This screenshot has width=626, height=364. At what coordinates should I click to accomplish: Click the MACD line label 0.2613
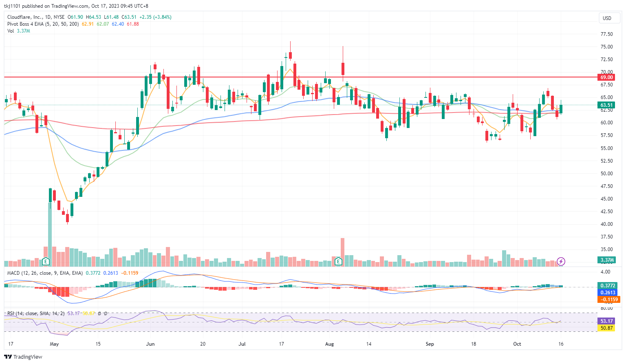coord(608,293)
